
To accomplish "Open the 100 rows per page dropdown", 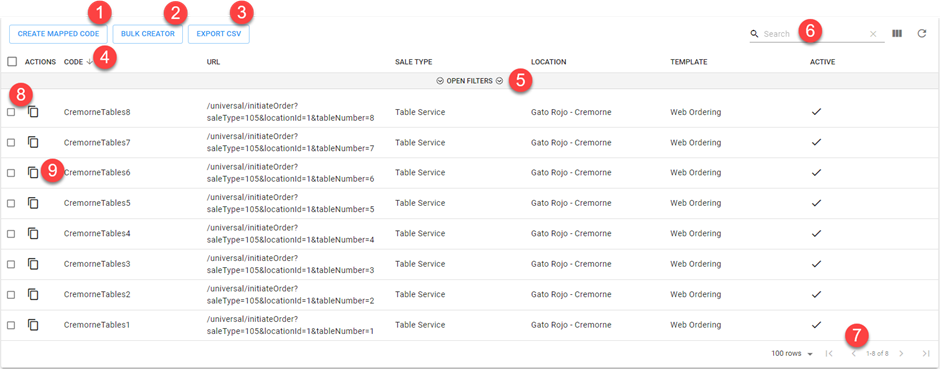I will (x=791, y=353).
